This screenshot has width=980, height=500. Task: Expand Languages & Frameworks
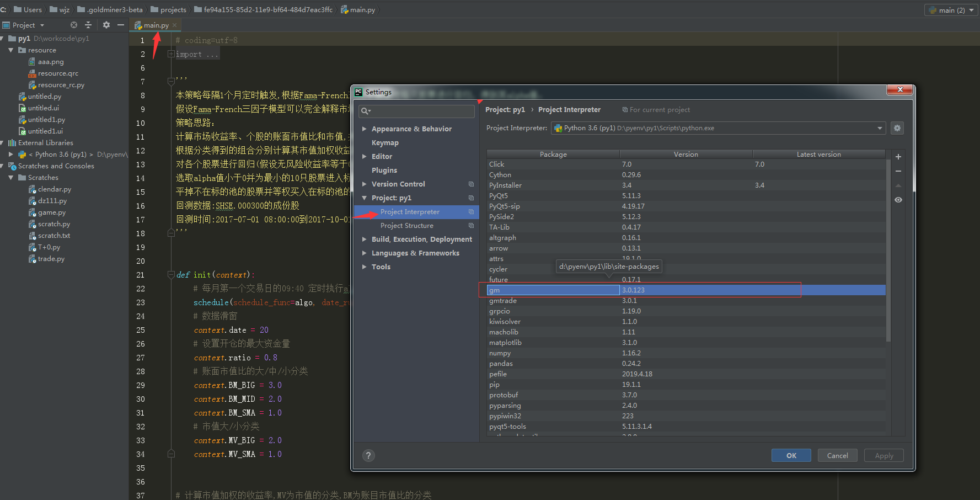[x=364, y=253]
